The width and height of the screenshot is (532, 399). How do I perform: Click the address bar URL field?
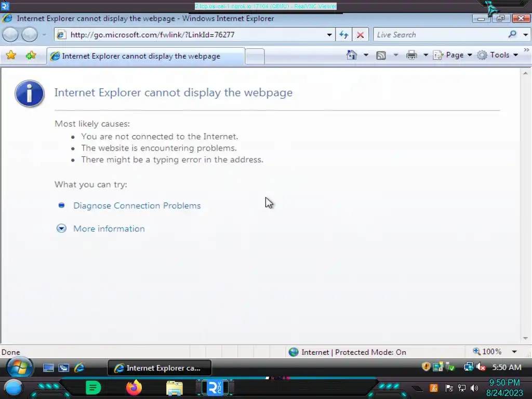tap(190, 35)
